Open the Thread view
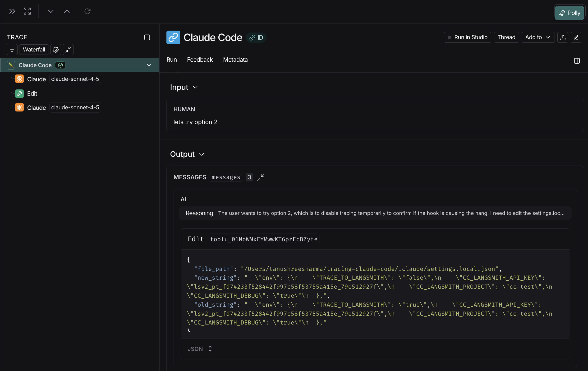This screenshot has height=371, width=588. coord(506,37)
